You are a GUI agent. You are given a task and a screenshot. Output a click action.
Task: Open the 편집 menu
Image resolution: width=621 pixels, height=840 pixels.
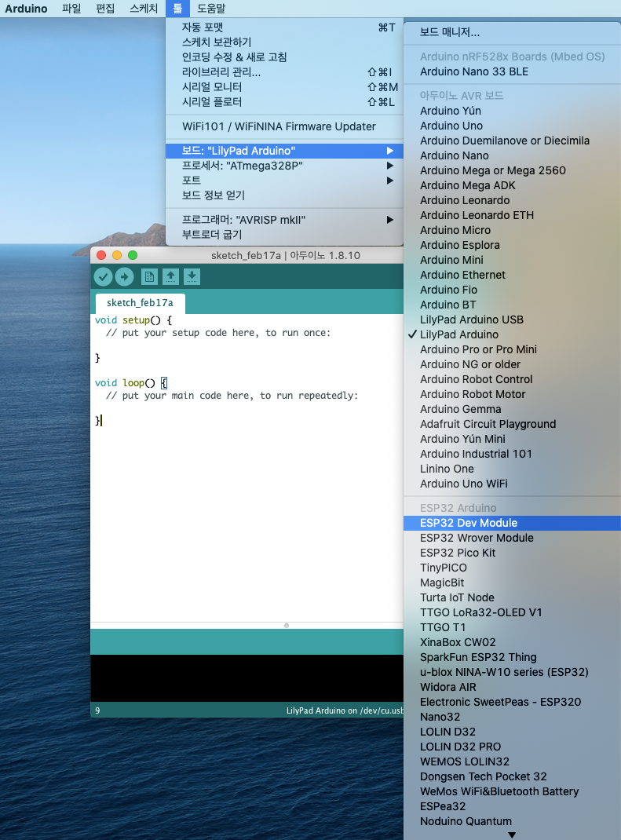tap(105, 9)
